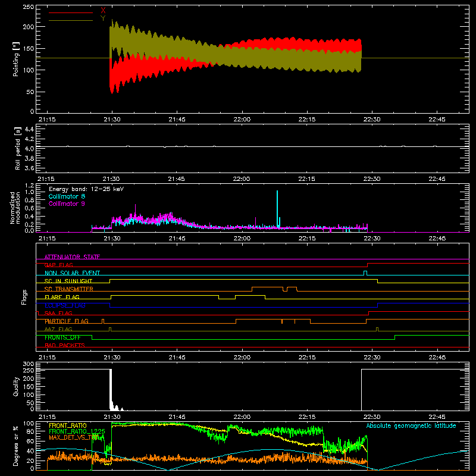476x476 pixels.
Task: Click the orange MAX_DET_VS_TOT legend entry
Action: tap(74, 437)
